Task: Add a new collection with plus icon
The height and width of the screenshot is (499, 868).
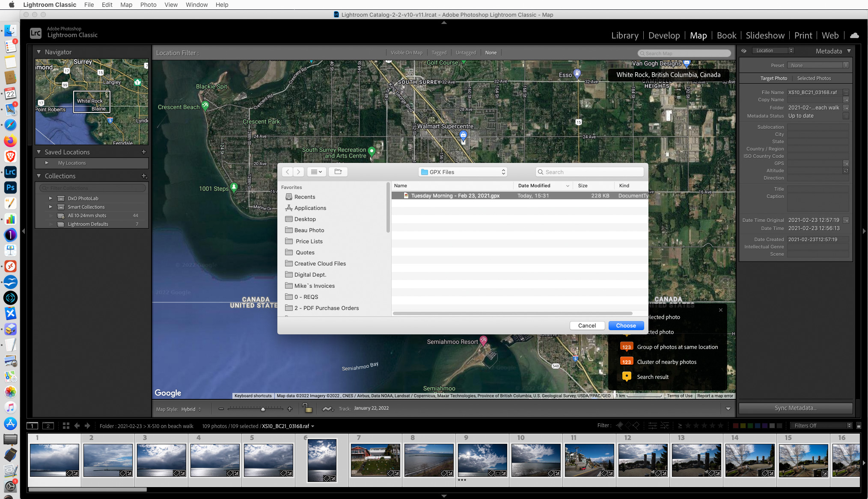Action: (x=144, y=176)
